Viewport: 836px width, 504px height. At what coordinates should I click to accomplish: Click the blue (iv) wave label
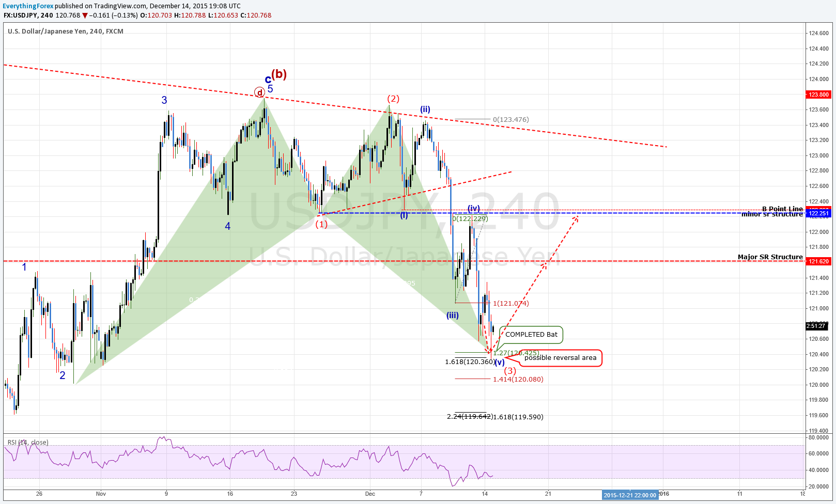tap(474, 208)
